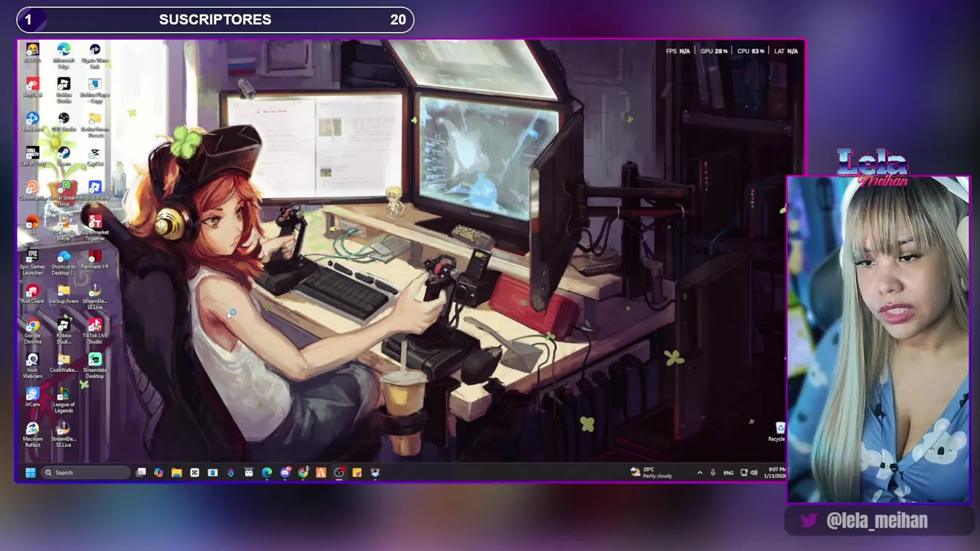The image size is (980, 551).
Task: Click the LAT N/A overlay readout
Action: tap(786, 51)
